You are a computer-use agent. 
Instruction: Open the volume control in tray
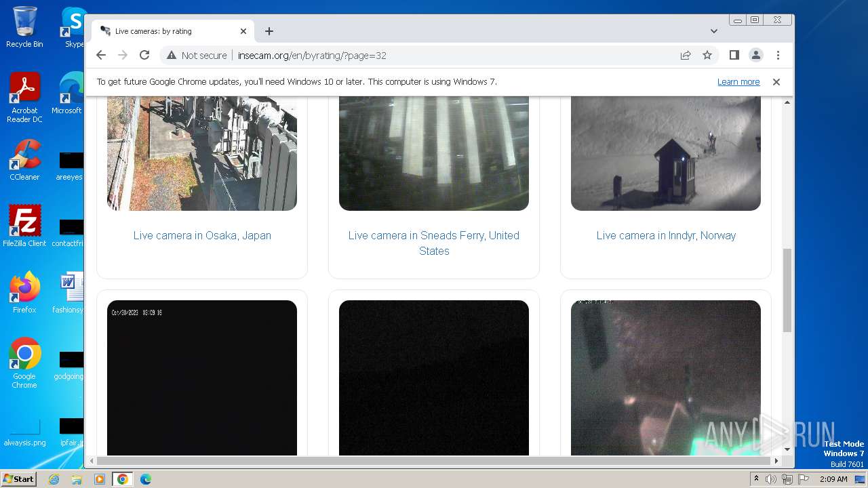coord(771,479)
